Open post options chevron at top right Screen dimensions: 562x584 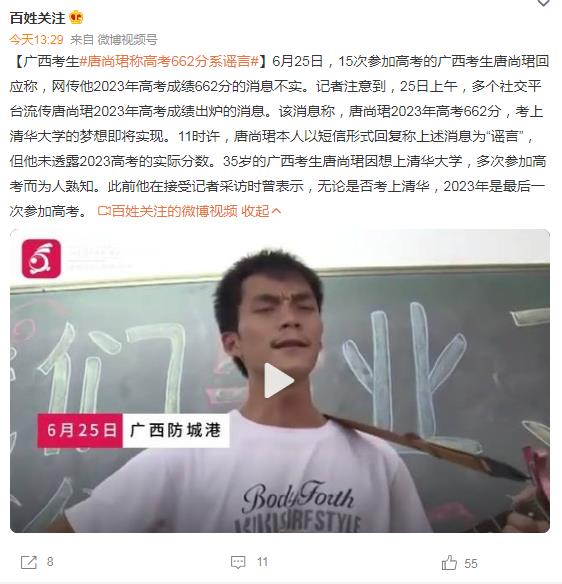tap(543, 3)
